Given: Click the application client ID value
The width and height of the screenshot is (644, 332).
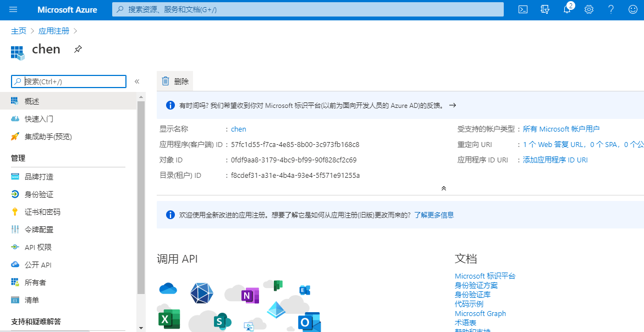Looking at the screenshot, I should click(295, 145).
